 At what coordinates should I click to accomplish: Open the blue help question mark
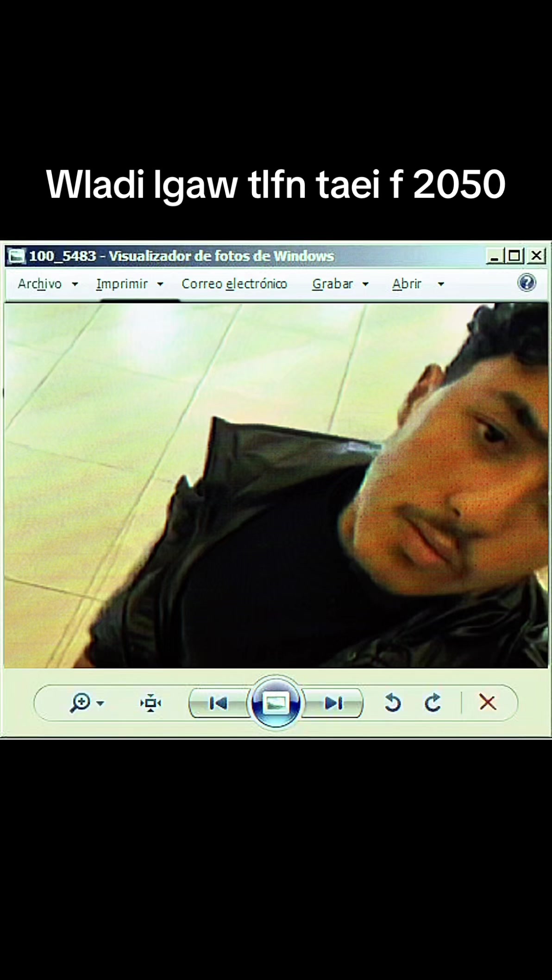(527, 282)
